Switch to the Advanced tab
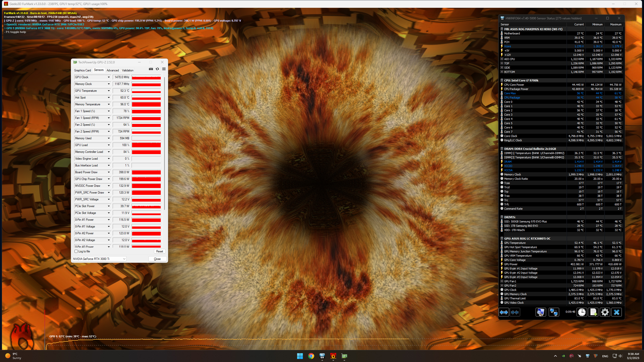Image resolution: width=644 pixels, height=362 pixels. click(112, 70)
